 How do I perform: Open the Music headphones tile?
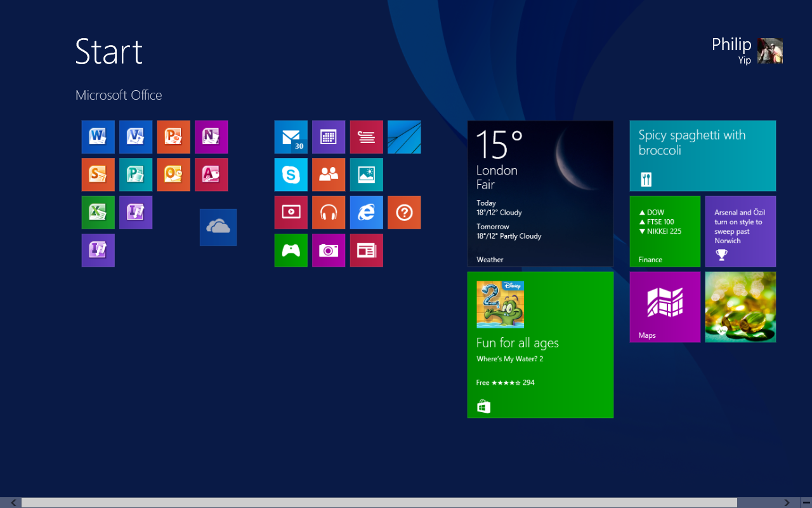point(329,213)
